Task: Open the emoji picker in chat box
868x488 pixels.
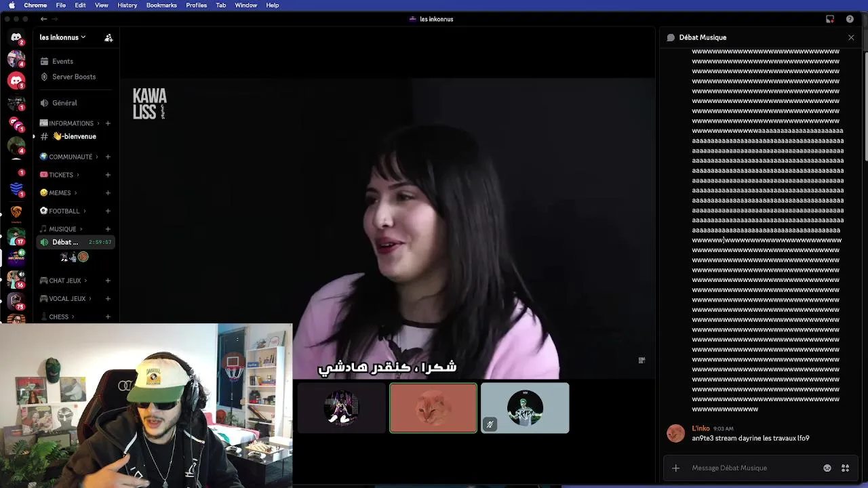Action: coord(827,468)
